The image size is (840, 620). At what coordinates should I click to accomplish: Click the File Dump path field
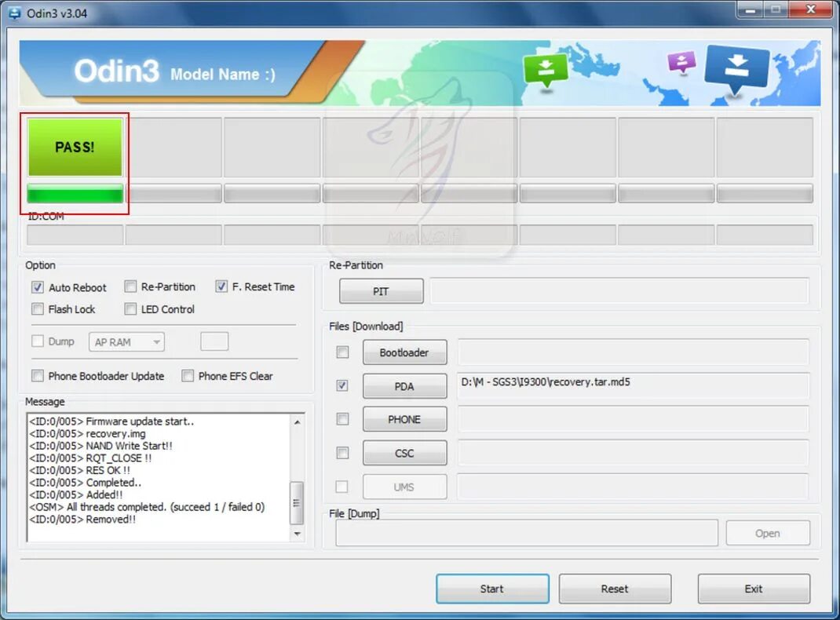tap(527, 533)
